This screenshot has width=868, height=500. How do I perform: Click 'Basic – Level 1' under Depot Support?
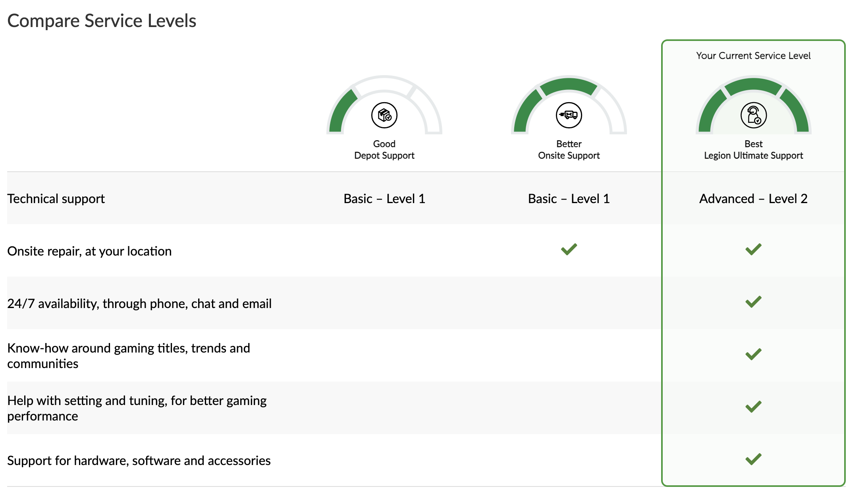coord(384,198)
